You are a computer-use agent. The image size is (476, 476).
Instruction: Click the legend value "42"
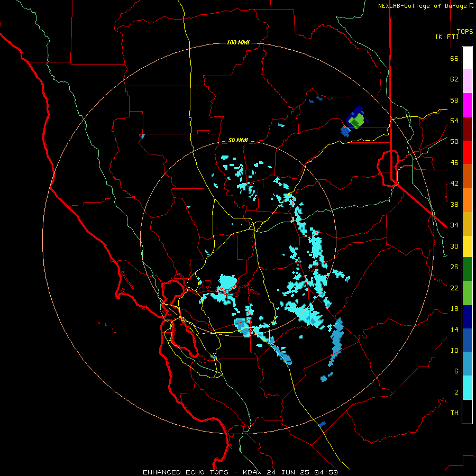point(454,184)
